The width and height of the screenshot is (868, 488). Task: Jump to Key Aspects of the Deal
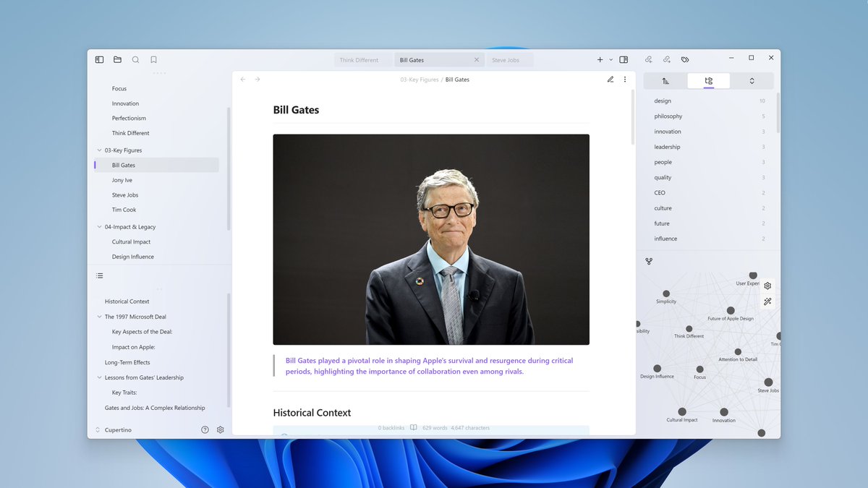(x=142, y=332)
